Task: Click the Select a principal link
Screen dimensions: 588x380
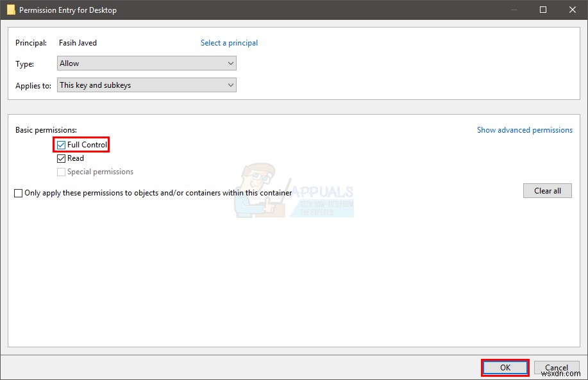Action: tap(229, 43)
